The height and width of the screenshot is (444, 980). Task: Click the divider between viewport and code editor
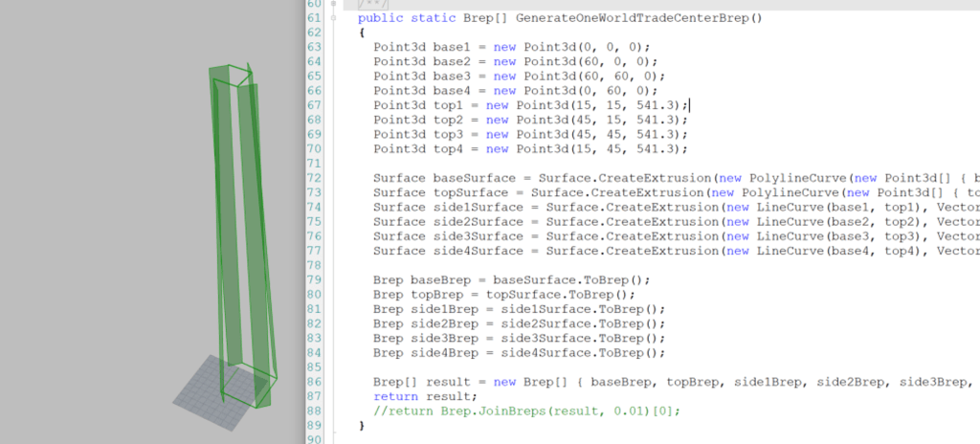pyautogui.click(x=293, y=222)
